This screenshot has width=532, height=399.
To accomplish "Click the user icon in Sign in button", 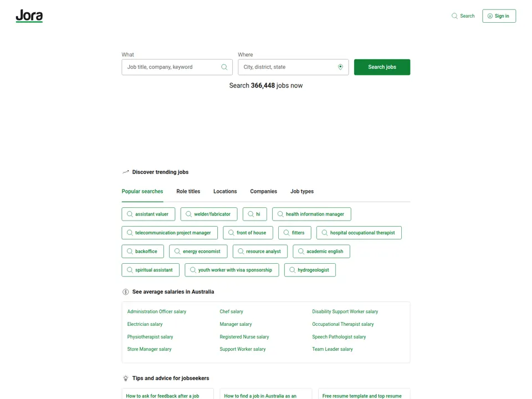I will pos(490,16).
